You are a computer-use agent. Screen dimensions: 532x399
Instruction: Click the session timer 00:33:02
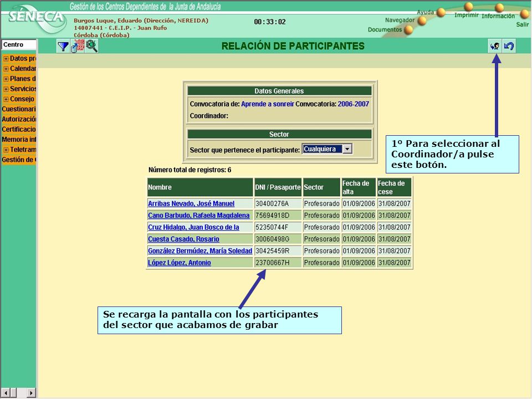point(270,22)
